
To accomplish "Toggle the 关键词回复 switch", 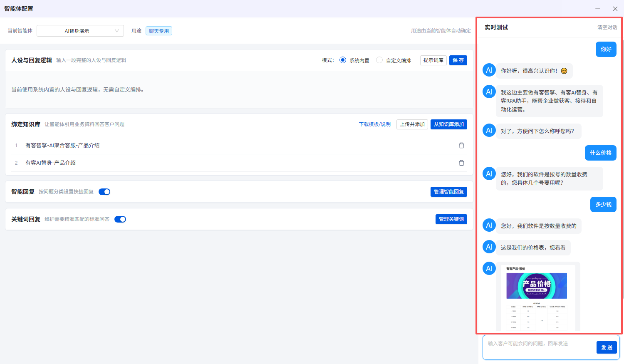I will tap(120, 219).
